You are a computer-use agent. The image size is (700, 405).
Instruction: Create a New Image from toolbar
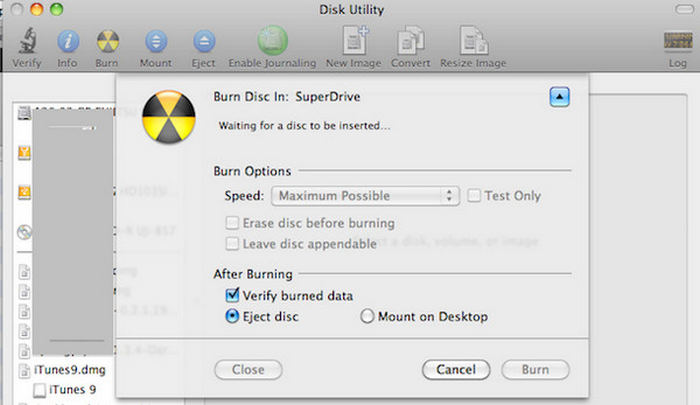click(355, 41)
